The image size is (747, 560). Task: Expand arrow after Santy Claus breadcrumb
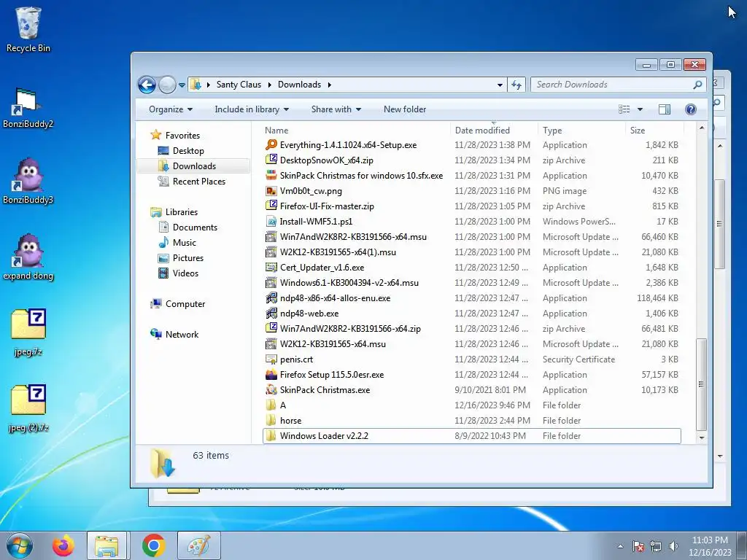(x=270, y=85)
